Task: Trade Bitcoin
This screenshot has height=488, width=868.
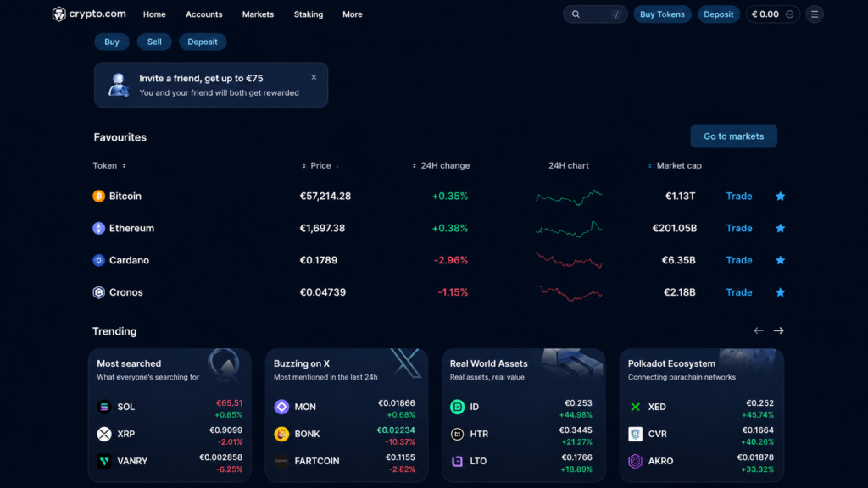Action: (739, 196)
